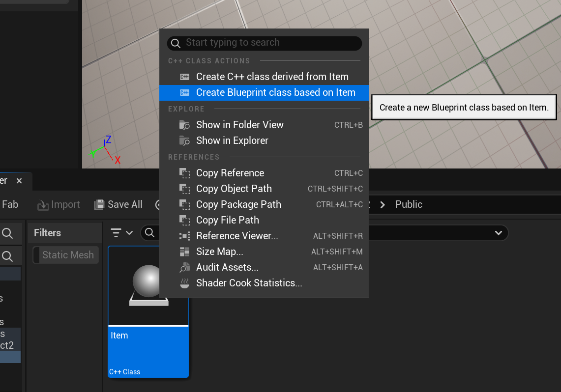
Task: Click the Blueprint icon on the highlighted menu row
Action: [184, 92]
